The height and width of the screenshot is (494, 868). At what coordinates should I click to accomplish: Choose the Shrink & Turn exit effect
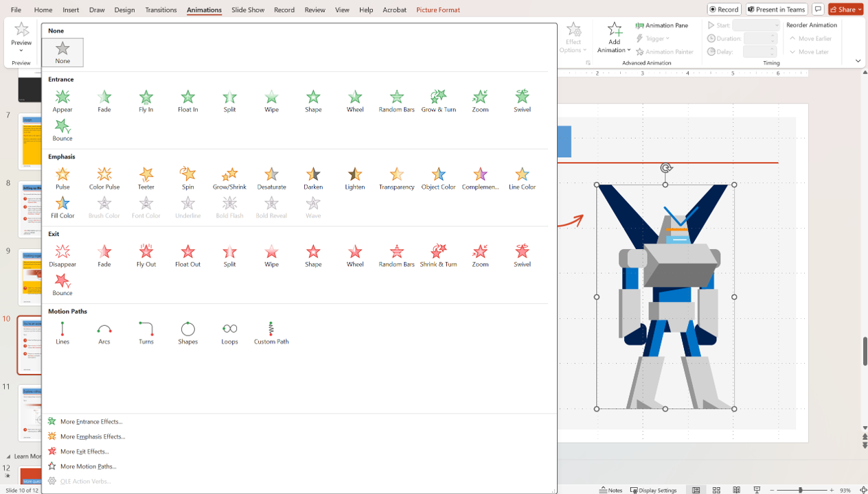[438, 255]
